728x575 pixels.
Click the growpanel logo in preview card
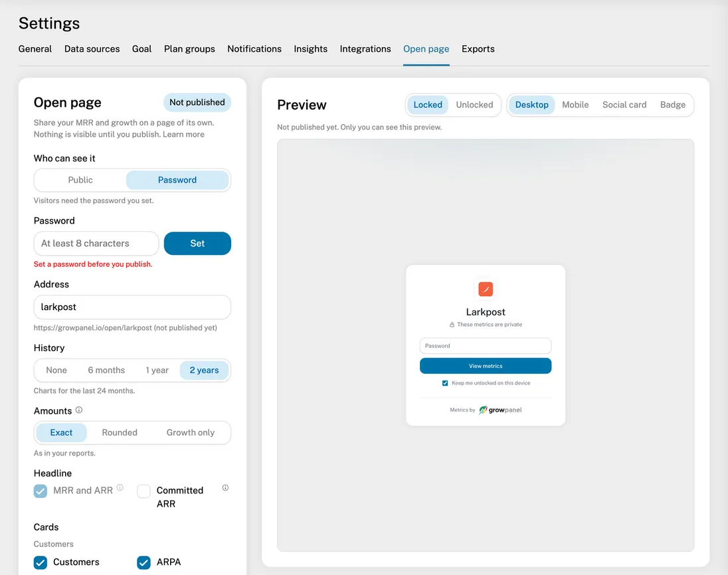coord(500,410)
